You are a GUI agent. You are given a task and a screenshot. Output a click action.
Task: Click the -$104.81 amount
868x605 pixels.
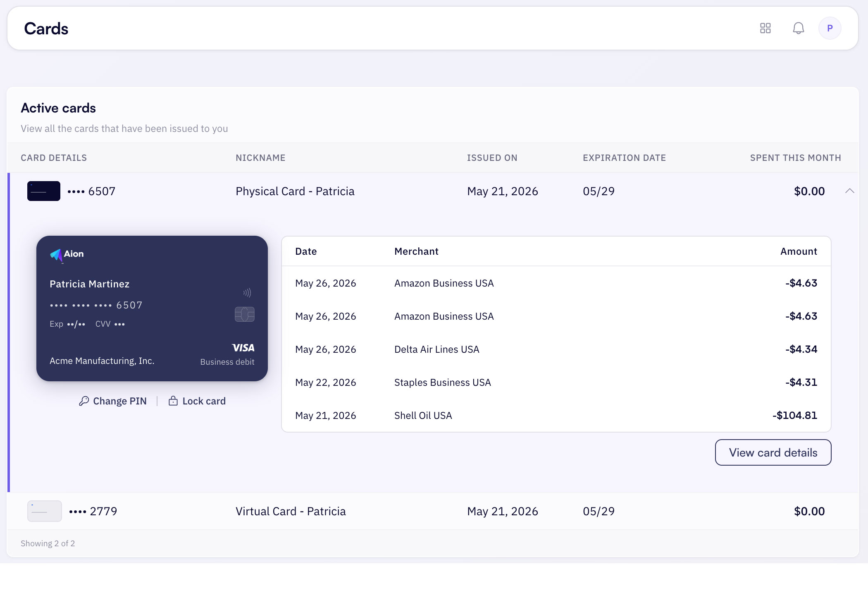[795, 416]
